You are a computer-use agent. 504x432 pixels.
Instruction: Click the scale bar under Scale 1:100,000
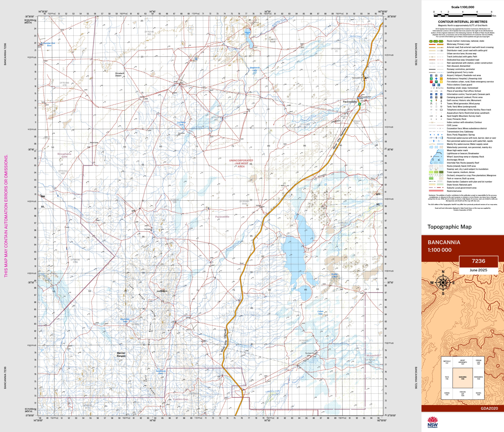pos(463,15)
